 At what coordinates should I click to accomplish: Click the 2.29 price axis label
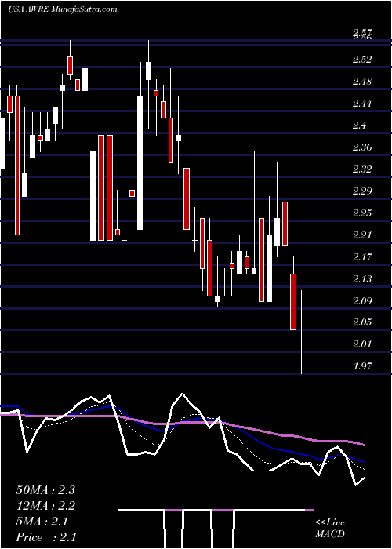coord(361,191)
